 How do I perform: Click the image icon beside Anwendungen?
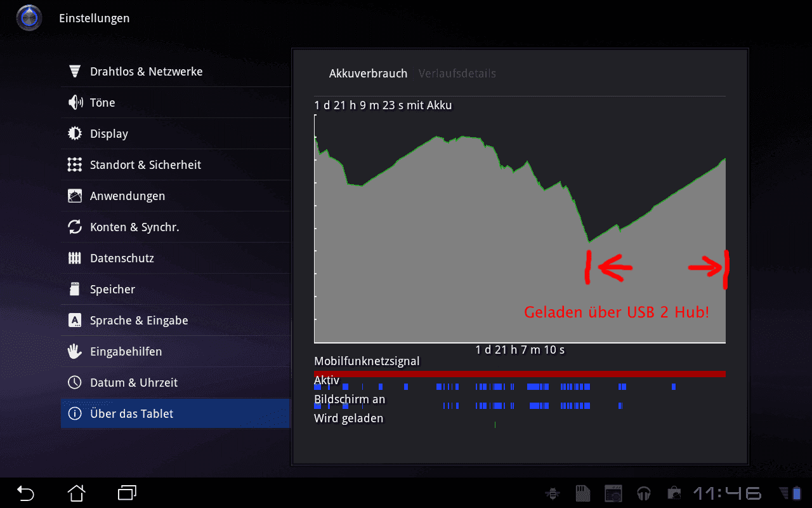point(75,196)
